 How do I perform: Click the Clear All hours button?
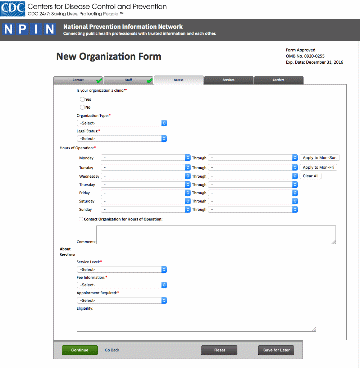coord(311,176)
